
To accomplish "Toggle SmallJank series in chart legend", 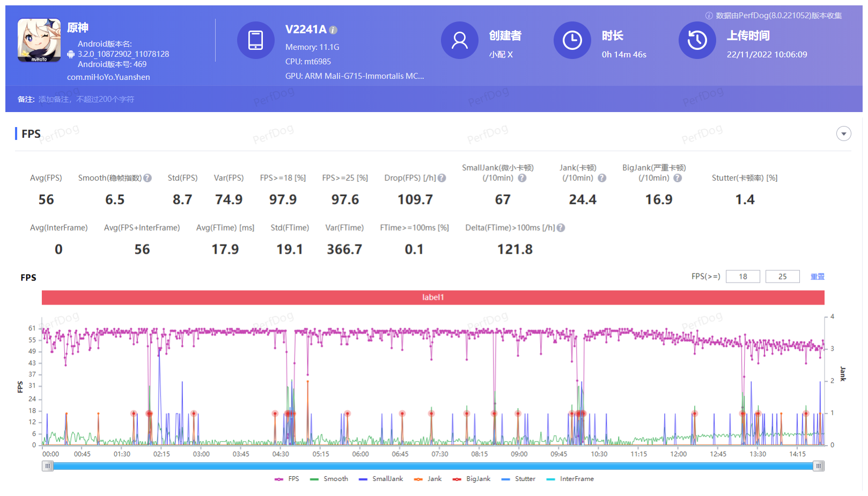I will coord(381,479).
